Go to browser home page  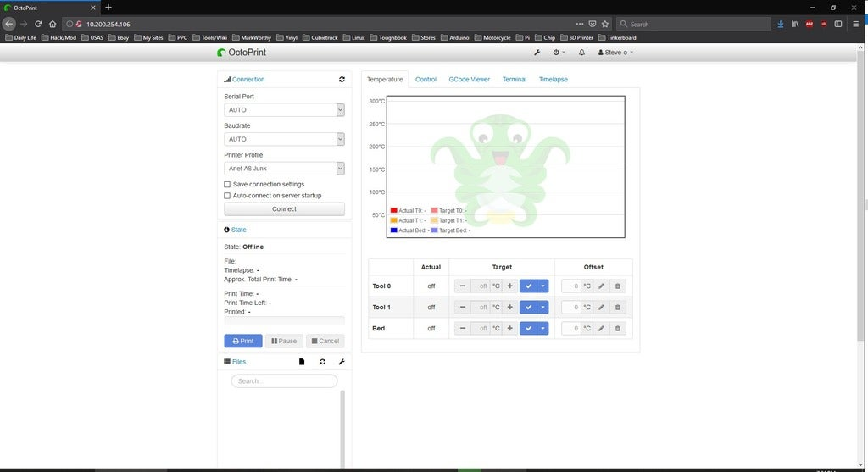coord(53,24)
